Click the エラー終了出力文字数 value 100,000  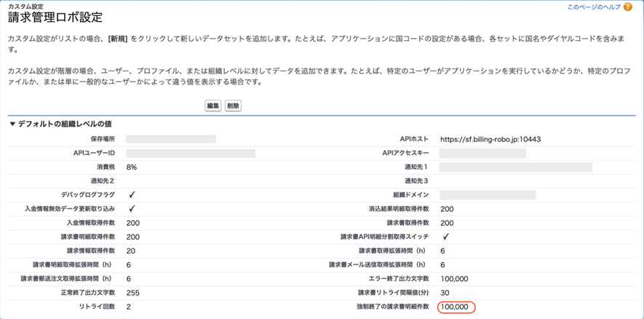pyautogui.click(x=455, y=279)
